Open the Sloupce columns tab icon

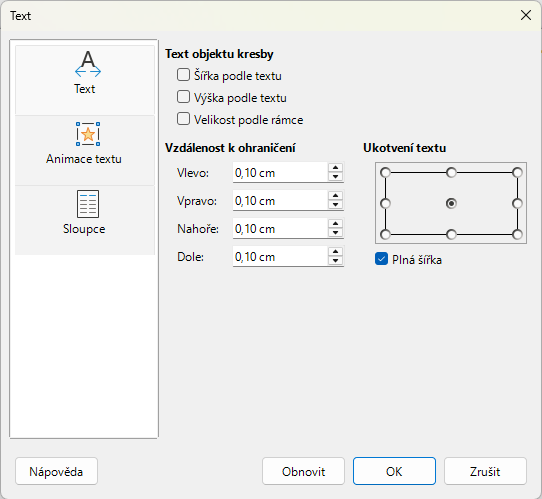(88, 204)
